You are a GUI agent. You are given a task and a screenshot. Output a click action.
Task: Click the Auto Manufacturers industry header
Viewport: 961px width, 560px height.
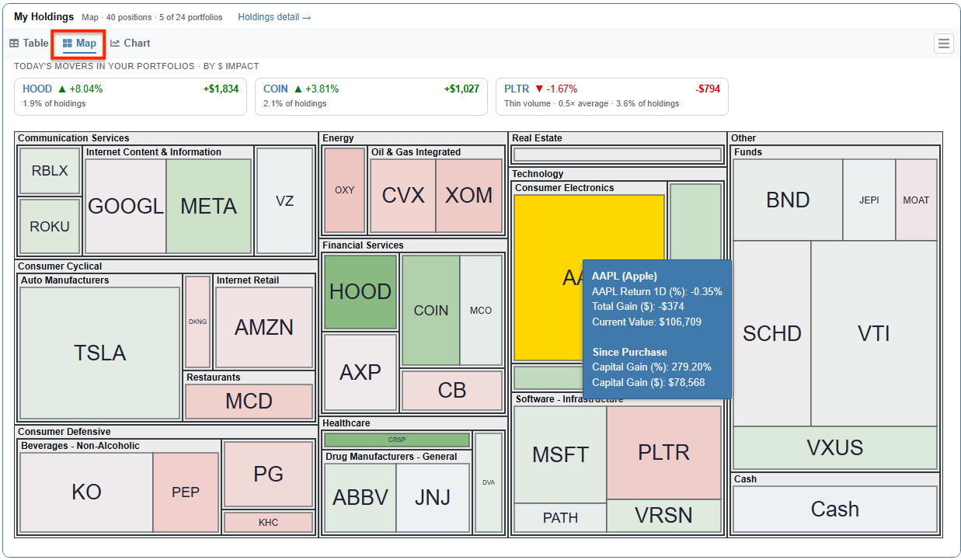point(65,280)
